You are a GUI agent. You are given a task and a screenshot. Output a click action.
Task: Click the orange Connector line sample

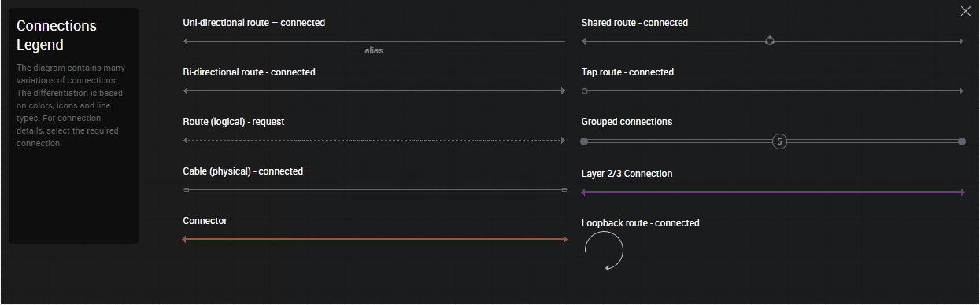tap(375, 239)
